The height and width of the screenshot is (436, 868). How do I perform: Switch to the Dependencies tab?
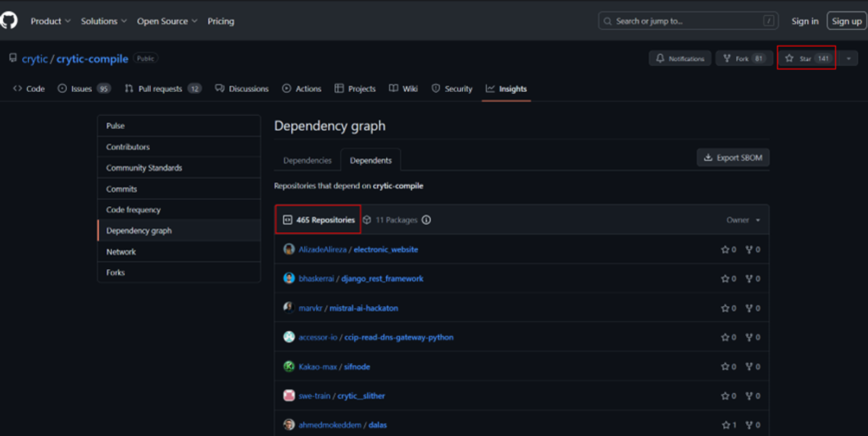pos(307,160)
